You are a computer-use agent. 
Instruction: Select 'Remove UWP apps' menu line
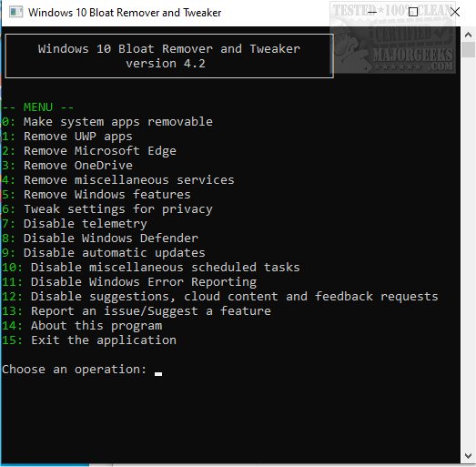(x=66, y=137)
